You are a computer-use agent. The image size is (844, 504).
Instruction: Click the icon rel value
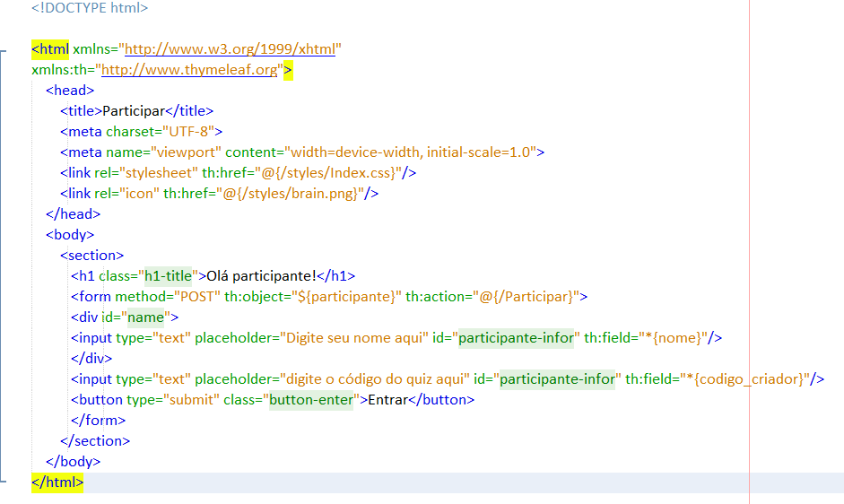click(x=139, y=194)
